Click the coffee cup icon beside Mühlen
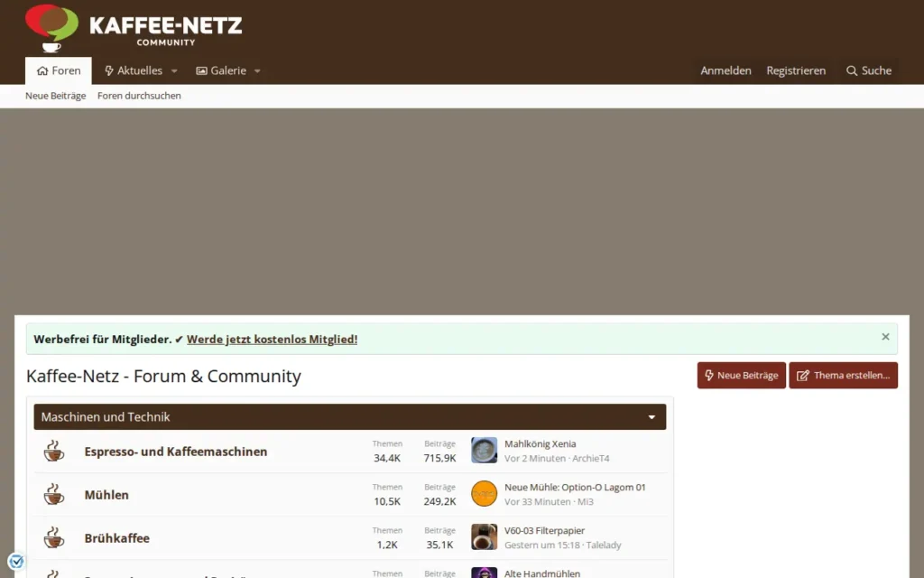This screenshot has width=924, height=578. (53, 494)
